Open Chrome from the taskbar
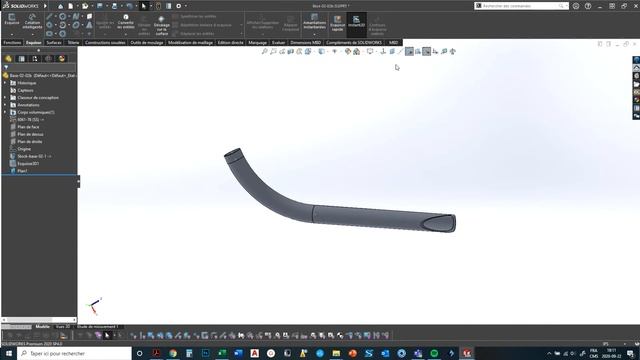640x360 pixels. (x=173, y=353)
